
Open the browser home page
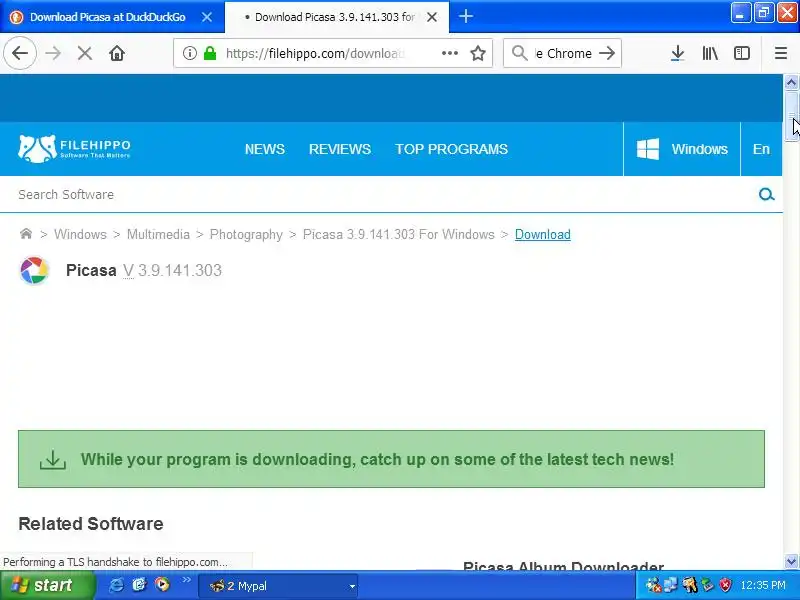[x=117, y=53]
